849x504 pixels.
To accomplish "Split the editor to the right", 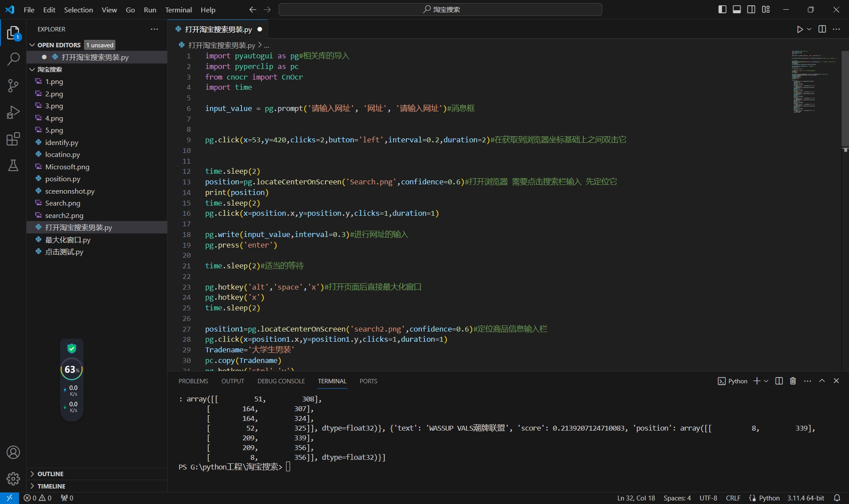I will pos(822,29).
